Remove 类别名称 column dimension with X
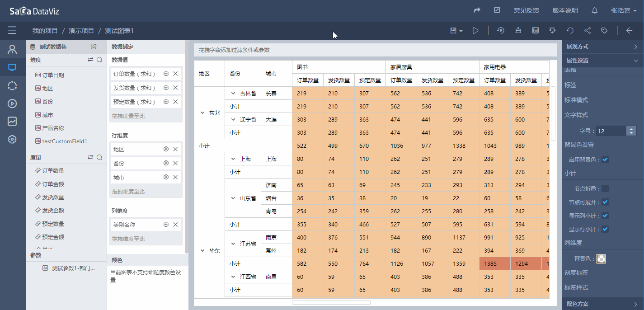Screen dimensions: 644x310 click(175, 225)
